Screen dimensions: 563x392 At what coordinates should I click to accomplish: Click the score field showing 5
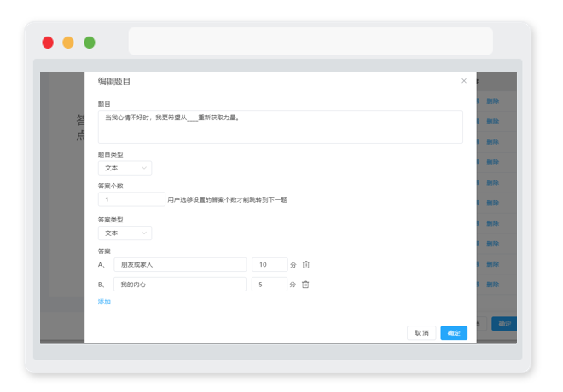(270, 285)
